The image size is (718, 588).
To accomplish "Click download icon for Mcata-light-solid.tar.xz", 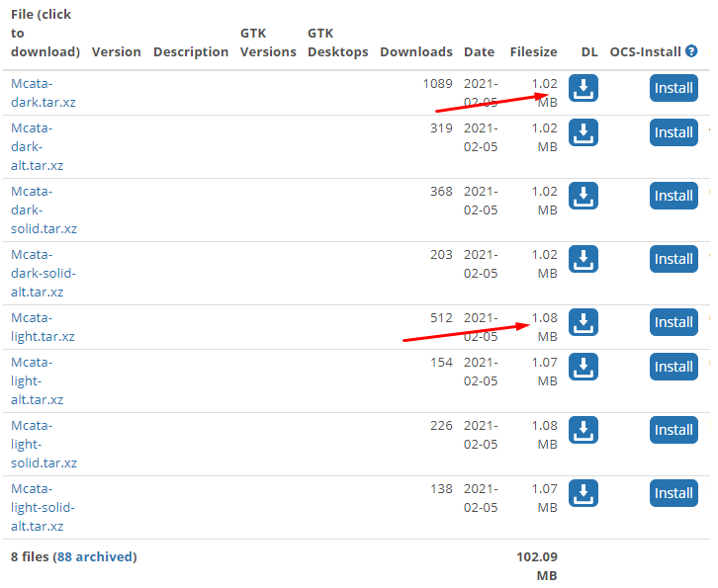I will [583, 430].
